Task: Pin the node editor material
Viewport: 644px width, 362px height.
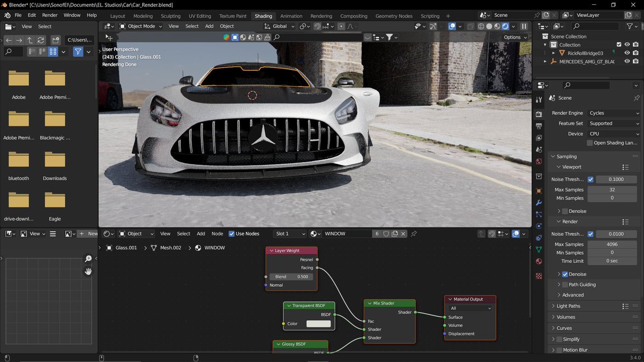Action: 414,234
